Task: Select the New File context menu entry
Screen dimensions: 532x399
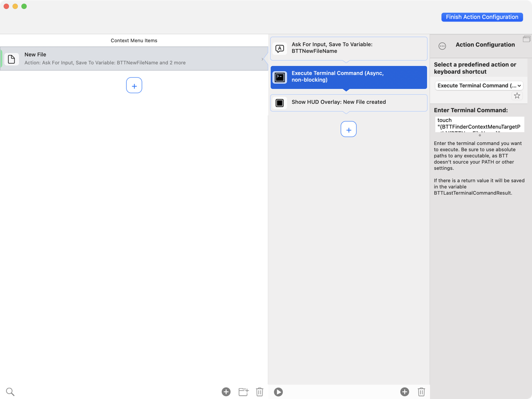Action: (x=133, y=58)
